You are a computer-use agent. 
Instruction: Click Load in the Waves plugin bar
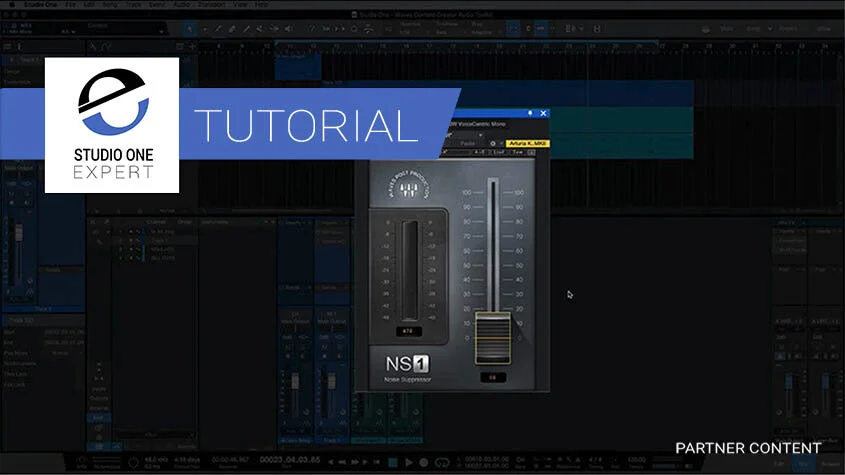pyautogui.click(x=500, y=153)
